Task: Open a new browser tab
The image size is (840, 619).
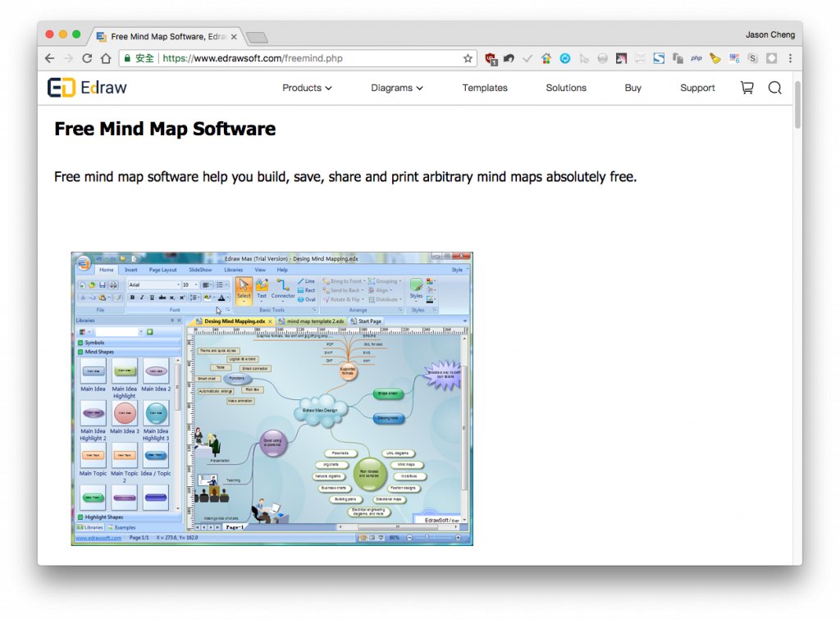Action: point(257,38)
